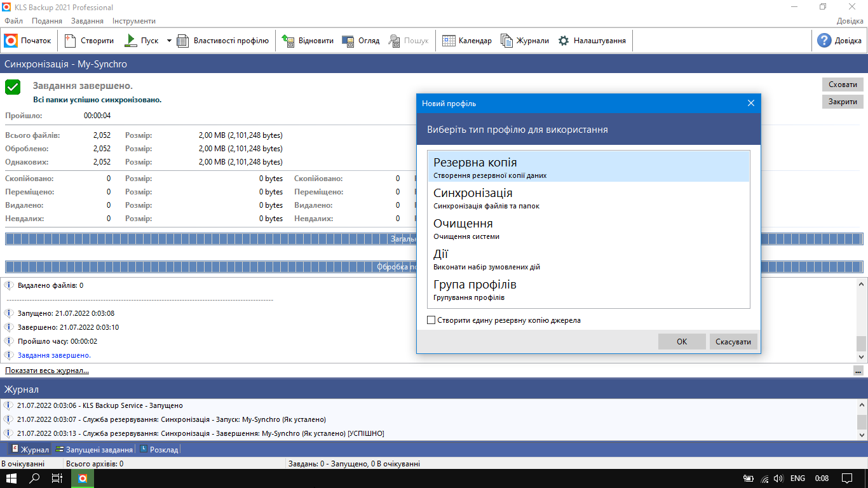Click info icon next to Запущено: 21.07.2022 0:03:08
Image resolution: width=868 pixels, height=488 pixels.
(x=9, y=313)
